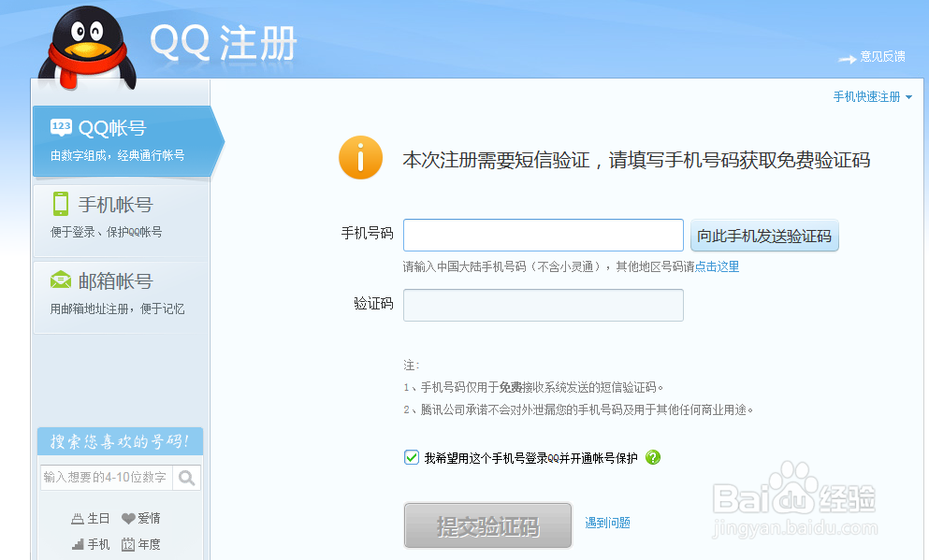The image size is (929, 560).
Task: Click the magnifier search icon
Action: pyautogui.click(x=186, y=478)
